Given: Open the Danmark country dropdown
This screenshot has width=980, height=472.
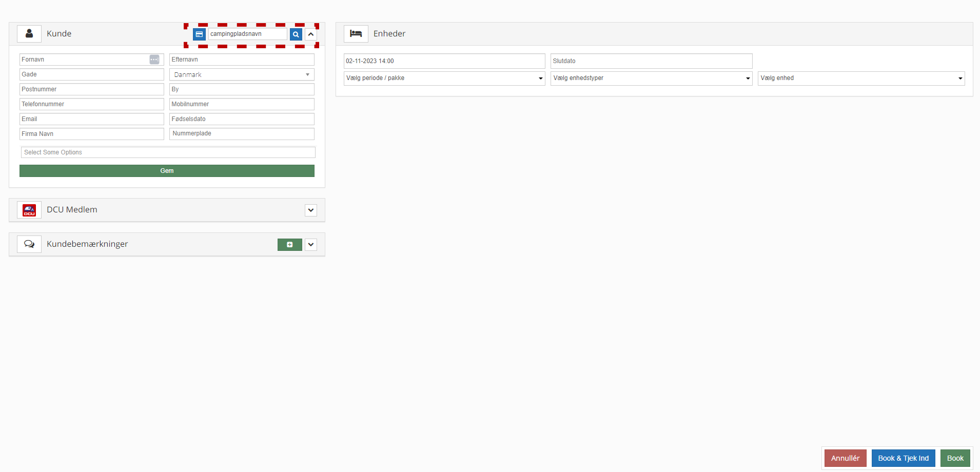Looking at the screenshot, I should [242, 75].
